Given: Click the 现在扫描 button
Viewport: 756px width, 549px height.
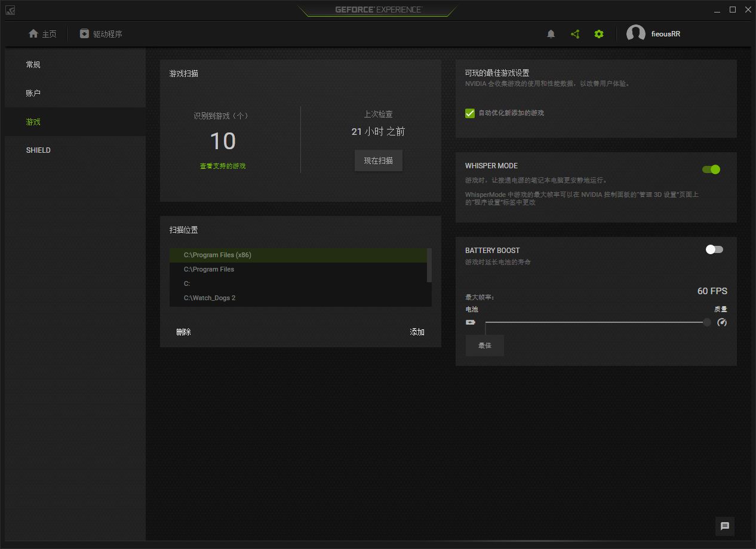Looking at the screenshot, I should [x=379, y=161].
